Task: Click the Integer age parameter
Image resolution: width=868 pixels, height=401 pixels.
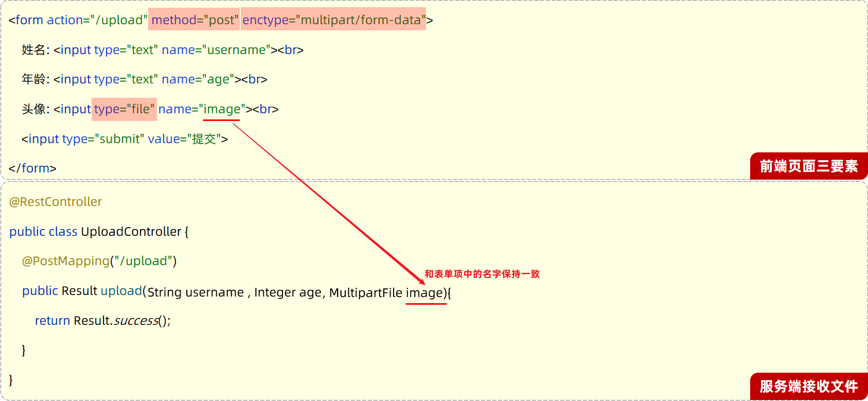Action: tap(288, 292)
